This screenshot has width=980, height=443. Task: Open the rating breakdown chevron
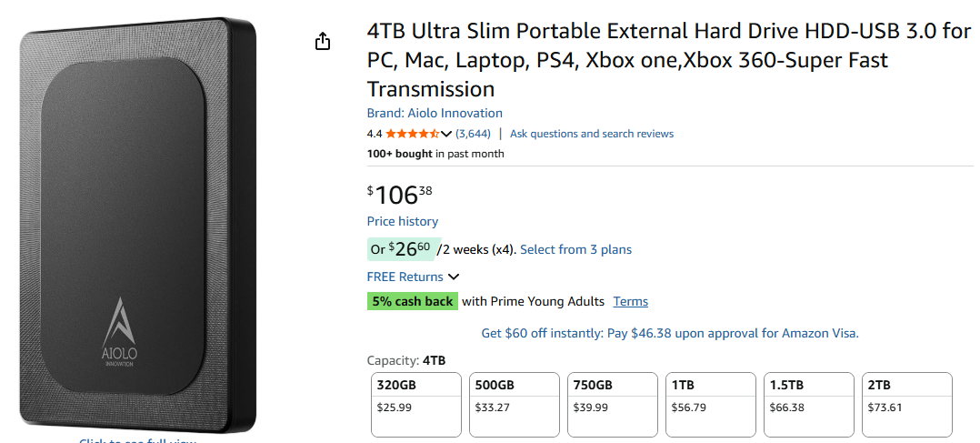click(446, 134)
